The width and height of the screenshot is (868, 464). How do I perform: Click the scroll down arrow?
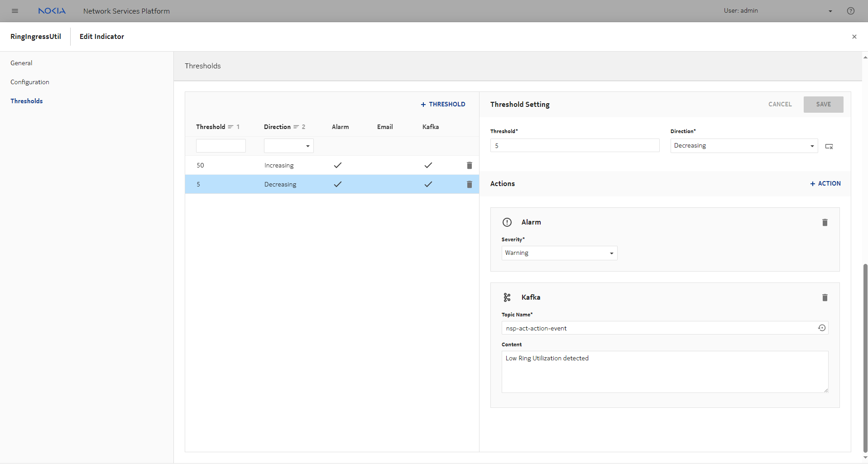pyautogui.click(x=865, y=458)
